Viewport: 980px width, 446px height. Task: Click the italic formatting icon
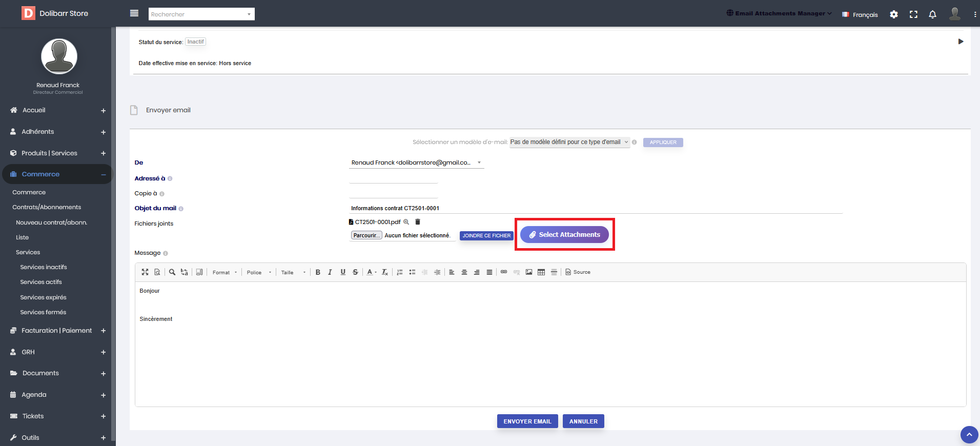(x=330, y=272)
